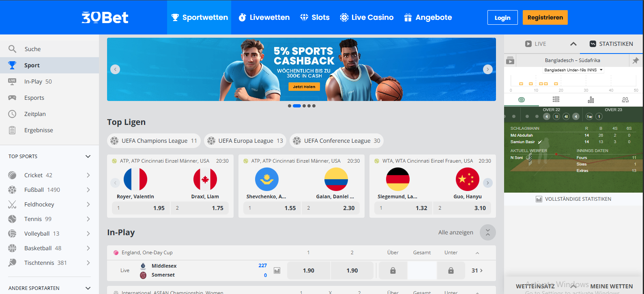Expand Cricket sport category arrow
This screenshot has width=644, height=294.
pyautogui.click(x=88, y=175)
